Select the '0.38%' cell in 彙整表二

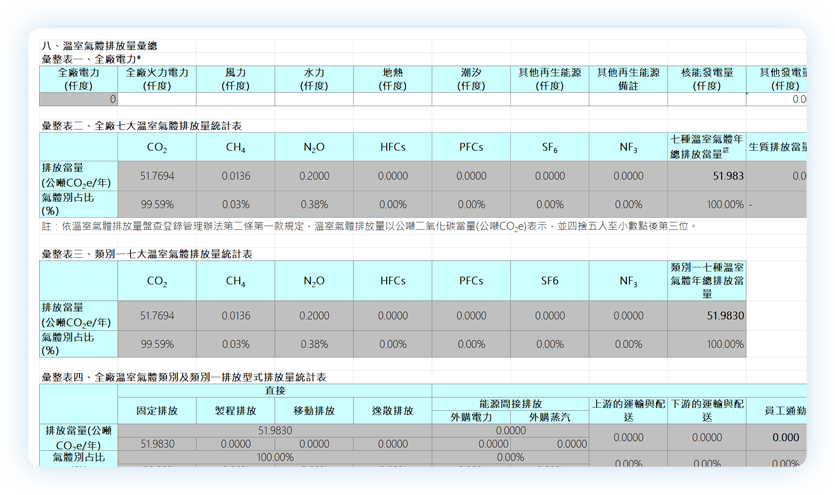pos(314,204)
